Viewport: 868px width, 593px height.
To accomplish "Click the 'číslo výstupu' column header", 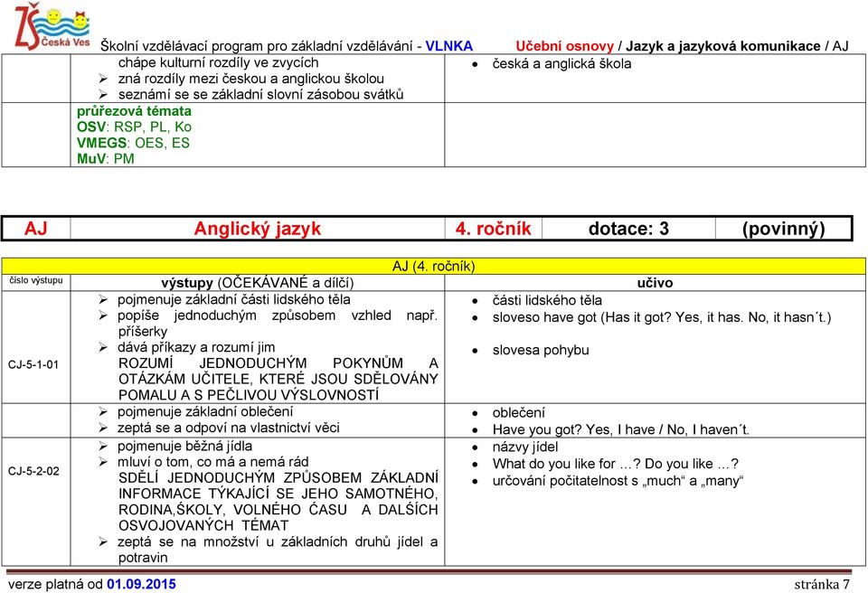I will pyautogui.click(x=36, y=280).
